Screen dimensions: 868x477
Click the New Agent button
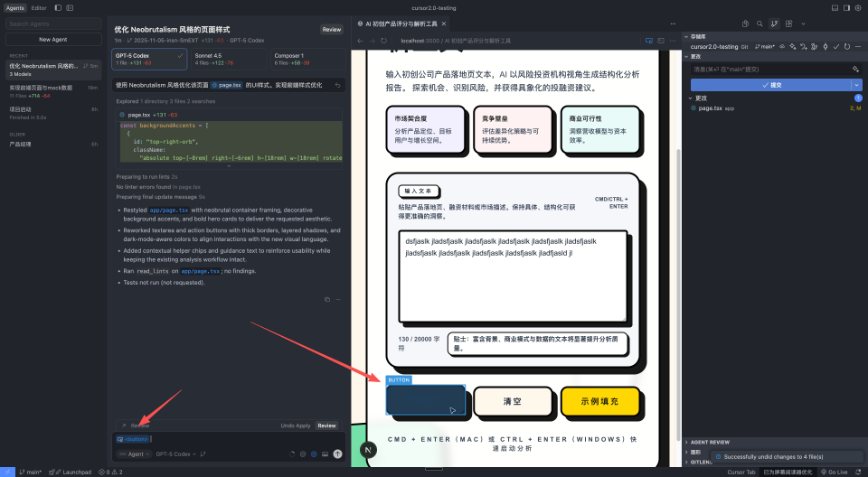53,40
